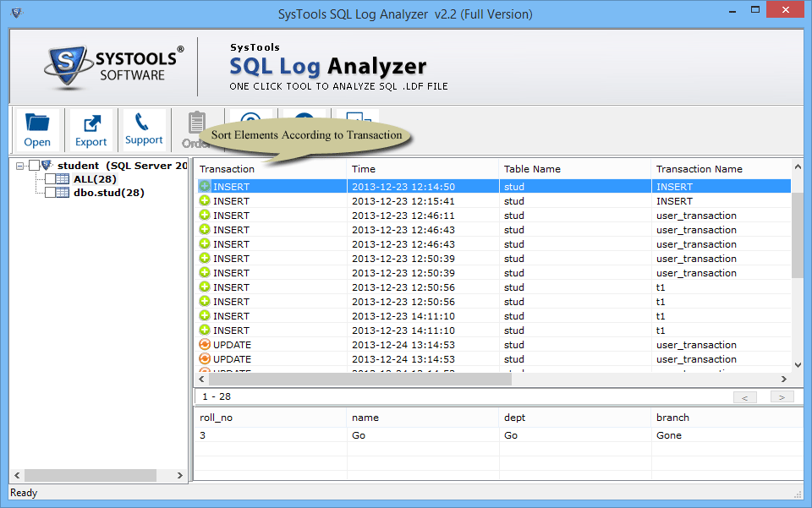Screen dimensions: 812x508
Task: Click the green plus icon of the 12:46:11 row
Action: click(205, 216)
